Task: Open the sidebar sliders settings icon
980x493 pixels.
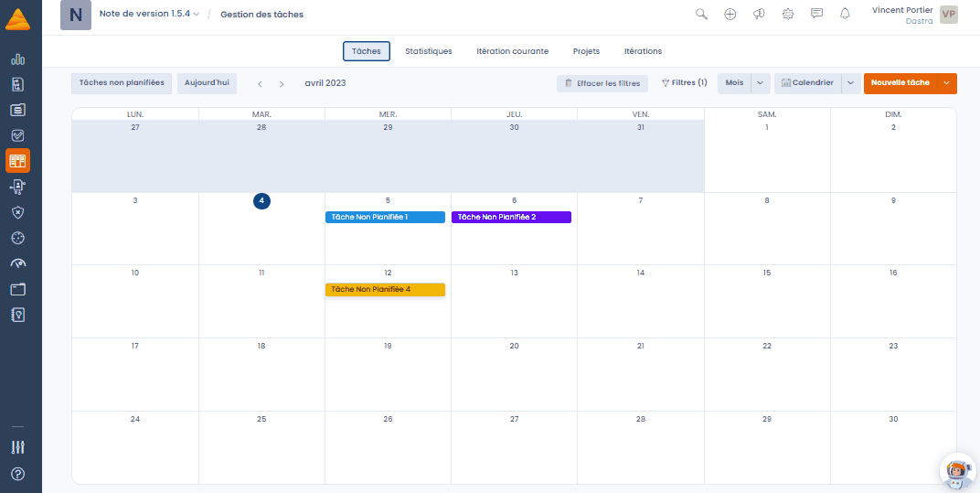Action: coord(18,447)
